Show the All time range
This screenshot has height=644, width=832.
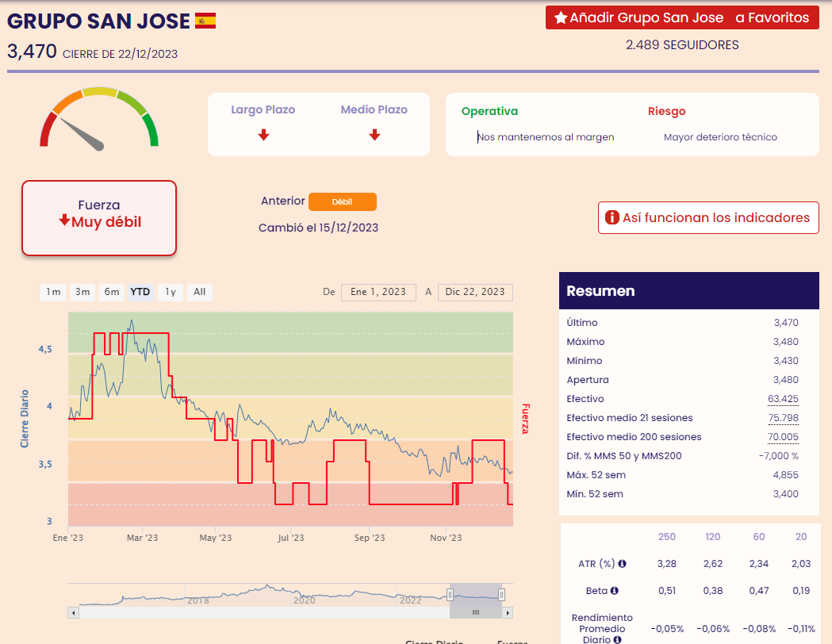coord(200,293)
